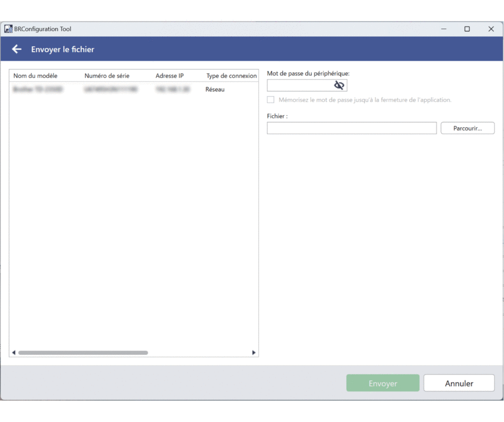
Task: Click the horizontal scrollbar right arrow
Action: (x=254, y=353)
